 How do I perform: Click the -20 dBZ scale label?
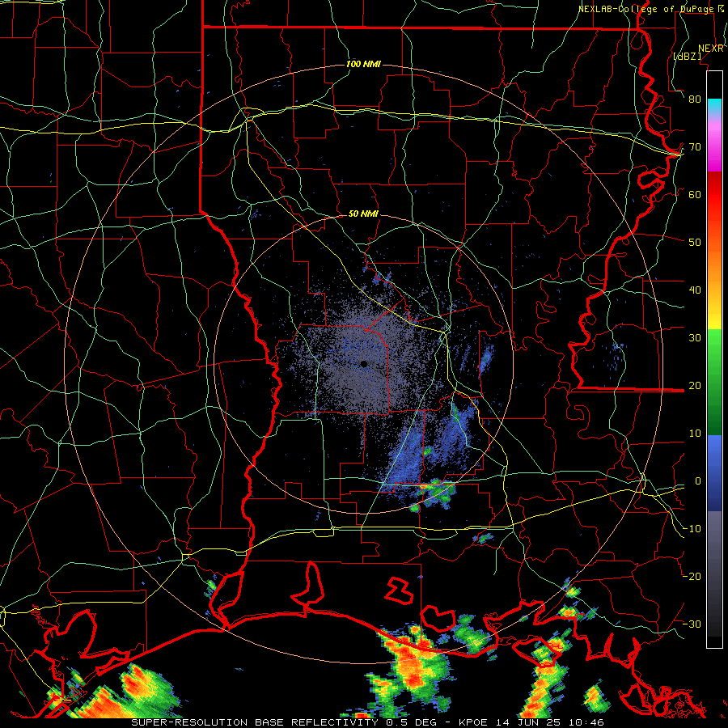[x=692, y=577]
